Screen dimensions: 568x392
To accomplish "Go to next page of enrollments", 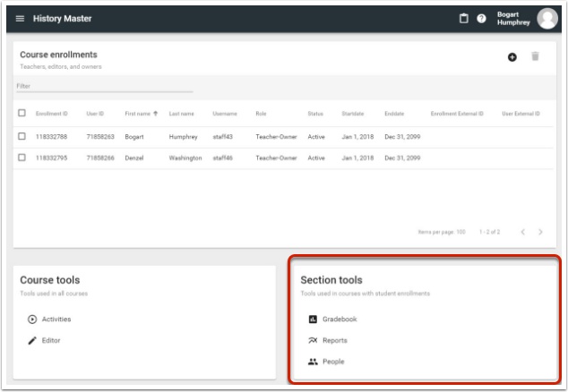I will point(540,232).
